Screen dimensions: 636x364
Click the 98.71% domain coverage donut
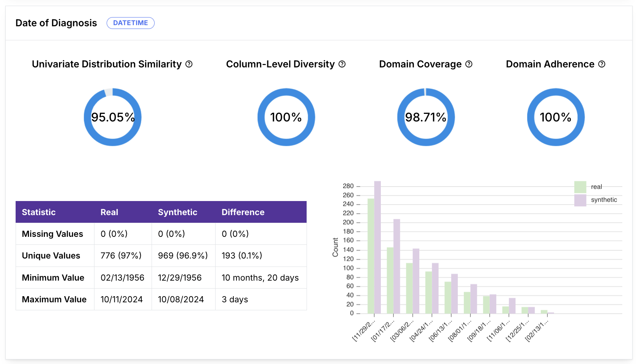point(426,117)
